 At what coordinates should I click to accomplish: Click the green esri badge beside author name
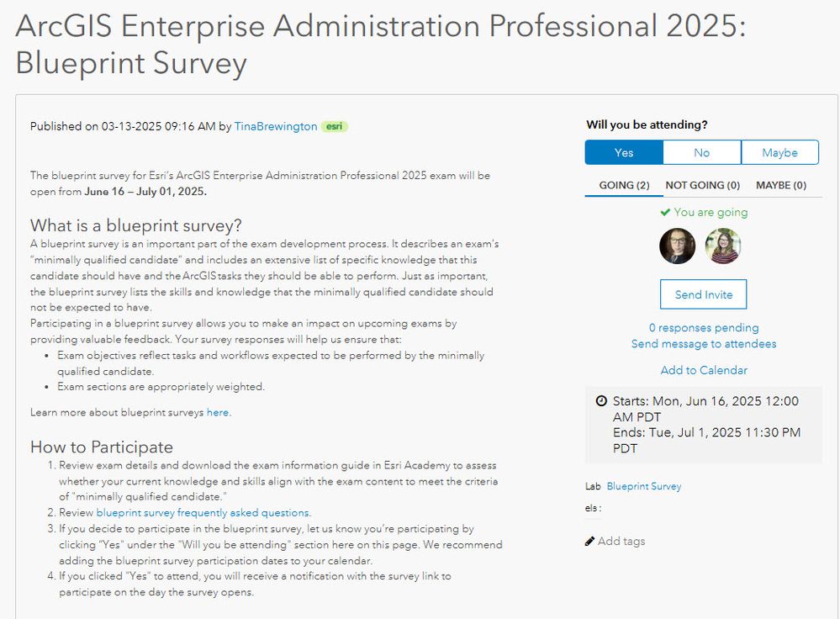coord(335,127)
